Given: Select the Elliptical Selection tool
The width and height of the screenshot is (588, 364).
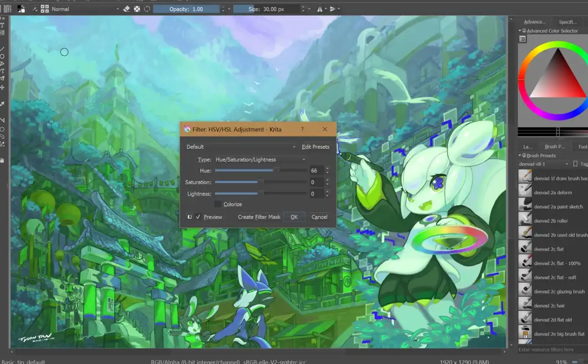Looking at the screenshot, I should (x=2, y=129).
